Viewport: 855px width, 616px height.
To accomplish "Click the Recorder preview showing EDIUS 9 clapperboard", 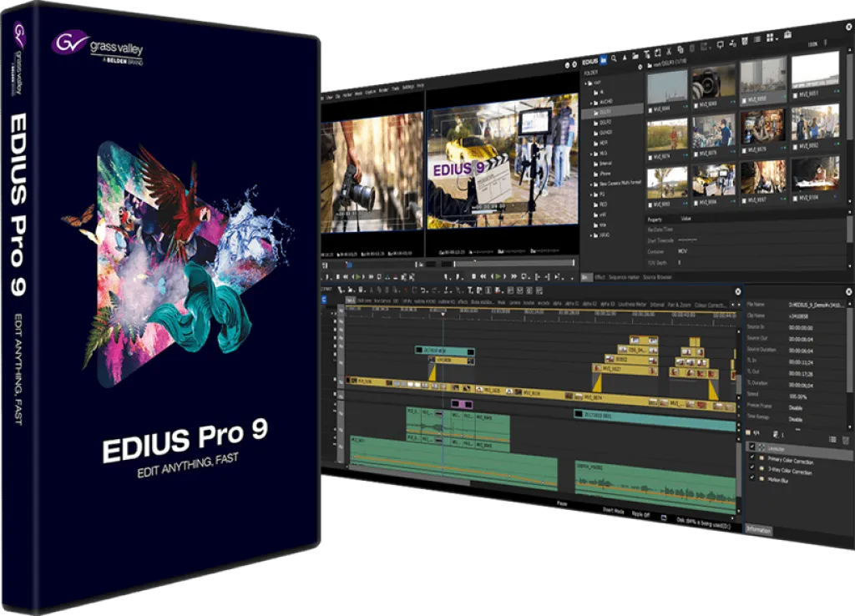I will click(502, 161).
